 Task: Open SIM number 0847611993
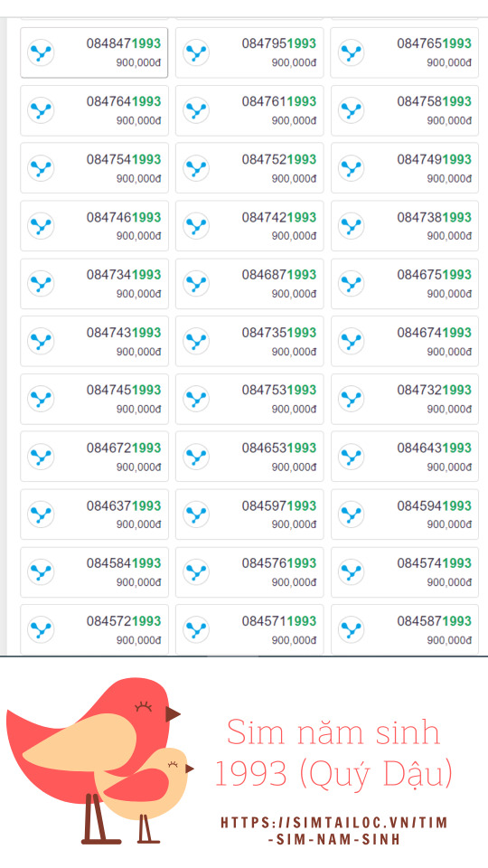(x=279, y=101)
